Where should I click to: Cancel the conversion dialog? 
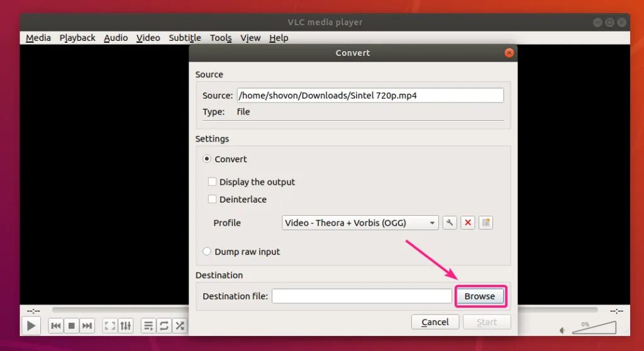(435, 322)
